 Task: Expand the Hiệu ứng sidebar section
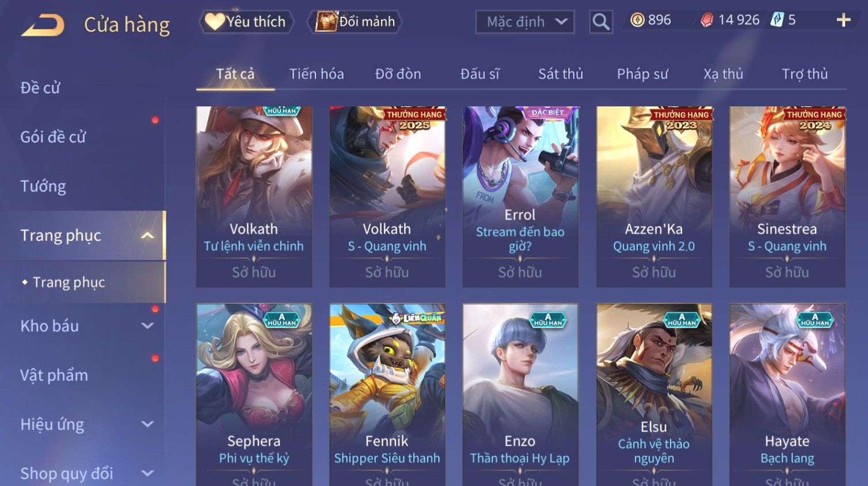147,424
